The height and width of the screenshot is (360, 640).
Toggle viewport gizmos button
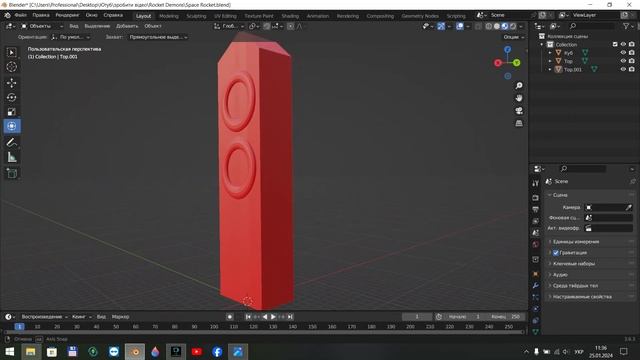pyautogui.click(x=441, y=26)
